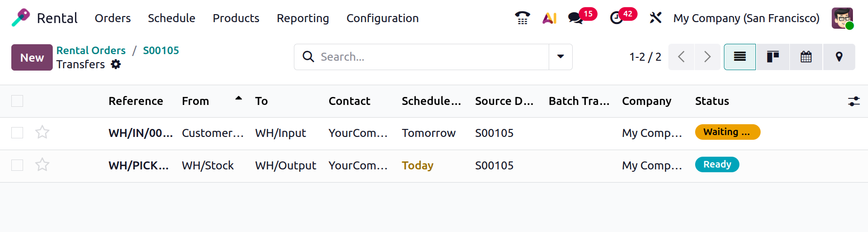Open the optional columns adjust menu
Viewport: 868px width, 232px height.
tap(853, 101)
